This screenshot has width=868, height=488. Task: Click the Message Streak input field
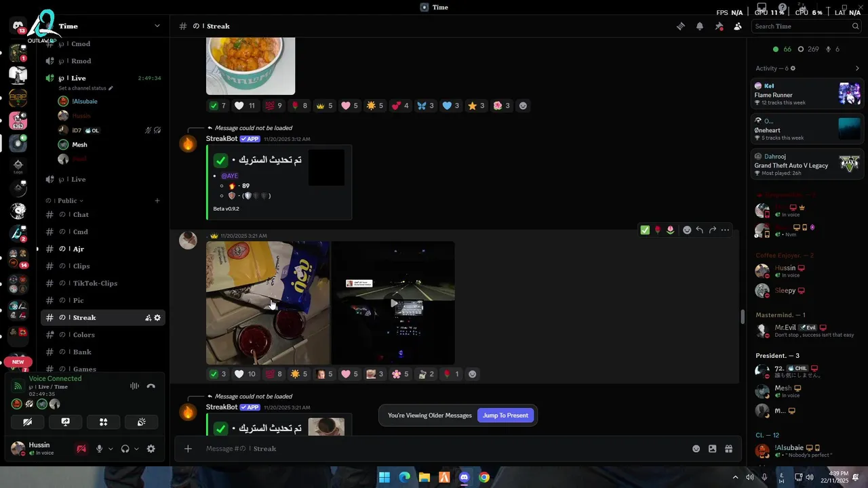click(x=444, y=449)
